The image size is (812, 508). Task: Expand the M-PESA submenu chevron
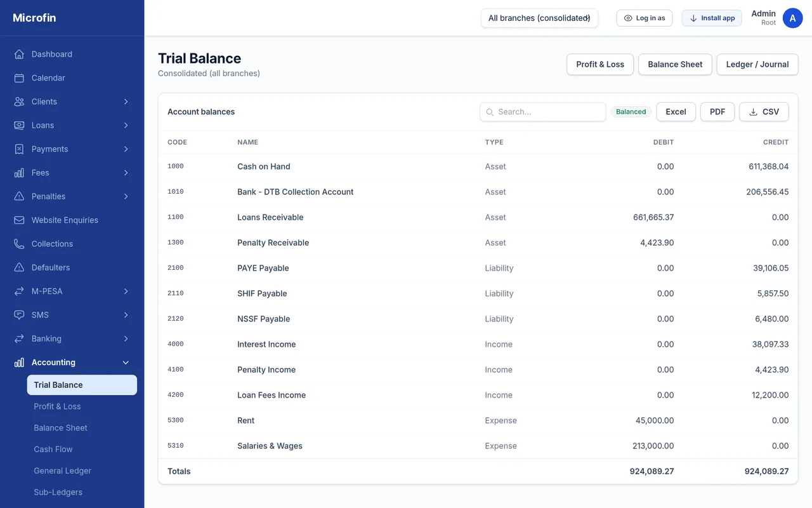click(126, 291)
